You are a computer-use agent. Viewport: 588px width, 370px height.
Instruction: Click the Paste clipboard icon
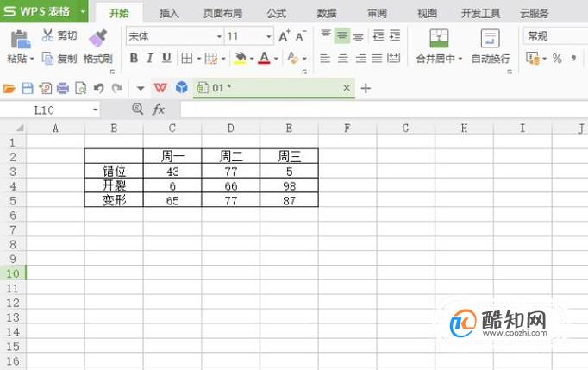[x=20, y=40]
